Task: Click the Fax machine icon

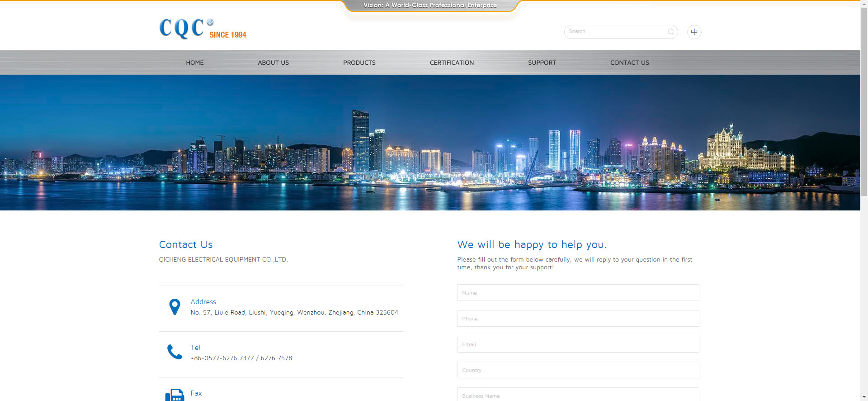Action: (x=175, y=395)
